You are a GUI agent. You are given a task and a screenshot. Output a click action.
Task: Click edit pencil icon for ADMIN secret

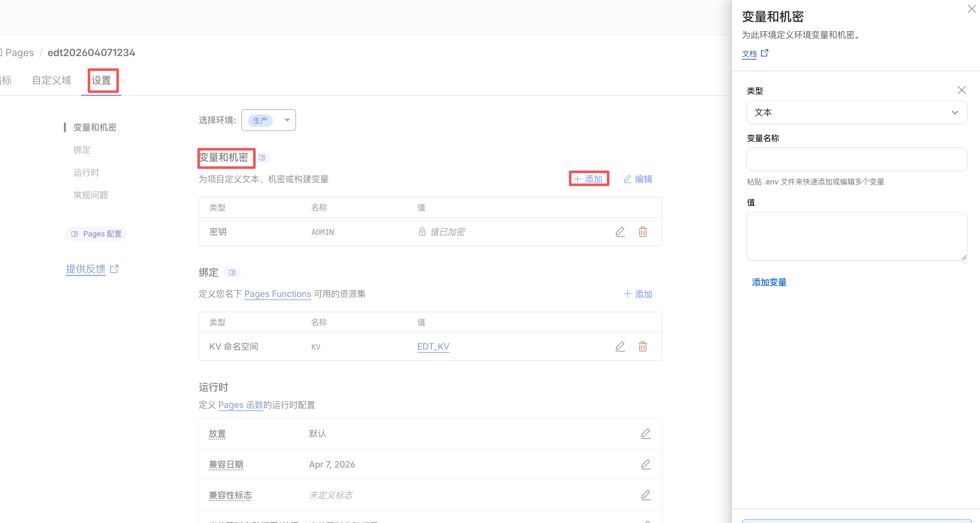point(620,231)
